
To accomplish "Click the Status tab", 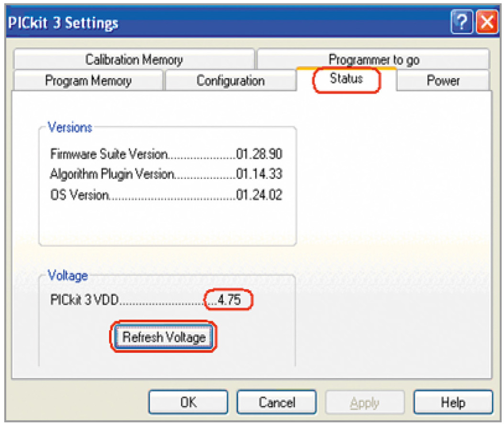I will click(346, 79).
